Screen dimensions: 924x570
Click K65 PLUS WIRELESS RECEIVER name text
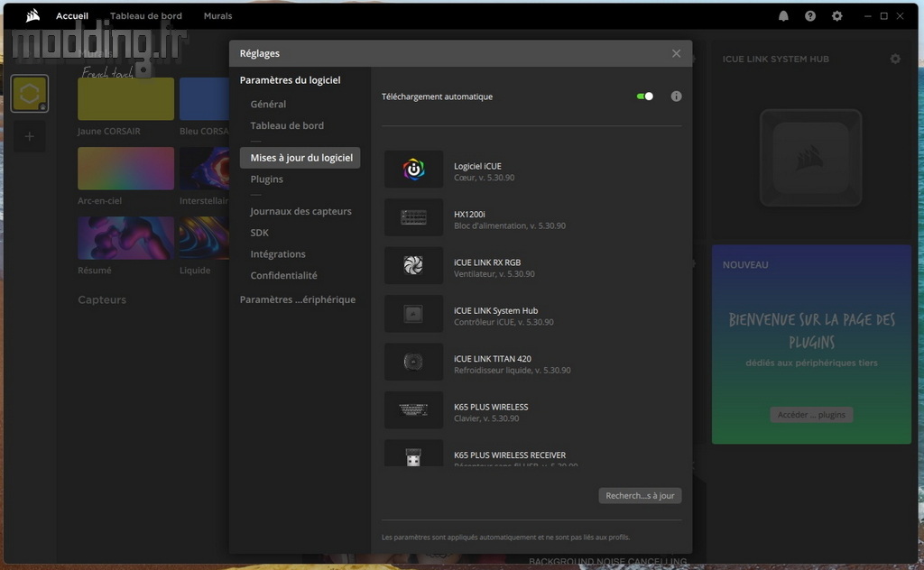(x=510, y=455)
